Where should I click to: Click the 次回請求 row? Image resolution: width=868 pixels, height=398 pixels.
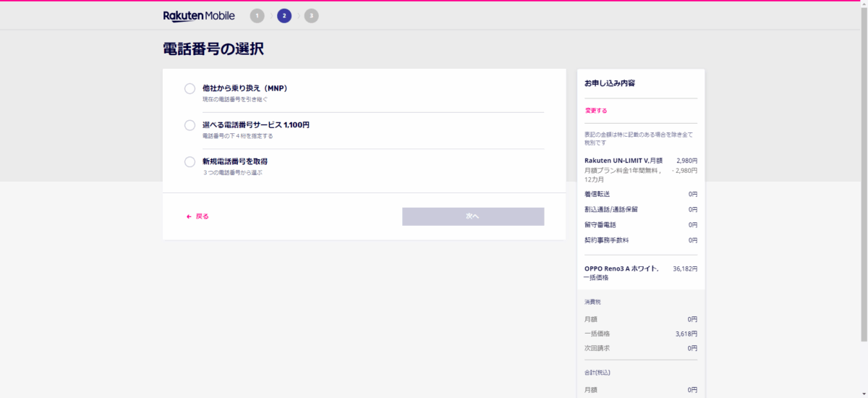coord(641,348)
